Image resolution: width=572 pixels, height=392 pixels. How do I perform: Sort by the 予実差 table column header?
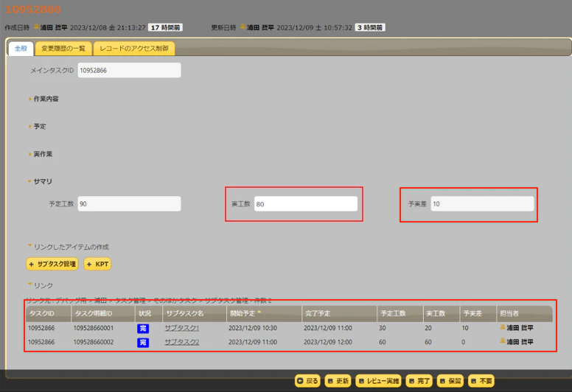pyautogui.click(x=478, y=314)
